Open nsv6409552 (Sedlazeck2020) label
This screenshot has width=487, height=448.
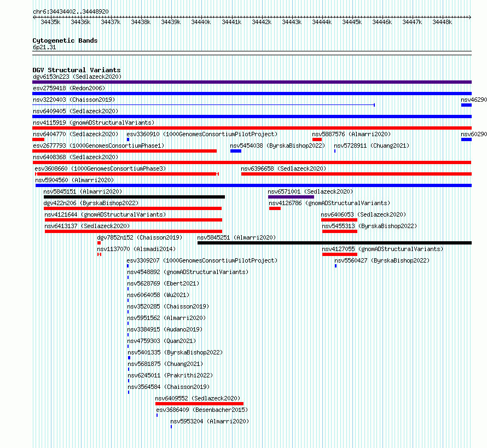198,398
